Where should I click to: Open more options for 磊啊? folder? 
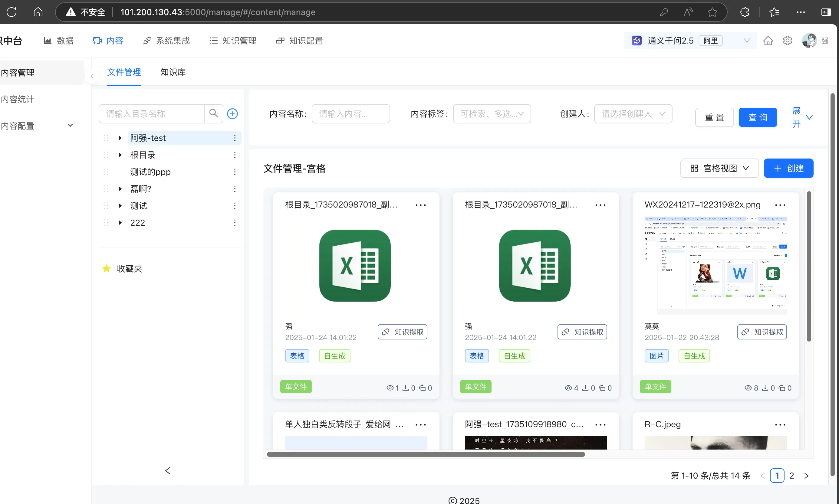234,189
